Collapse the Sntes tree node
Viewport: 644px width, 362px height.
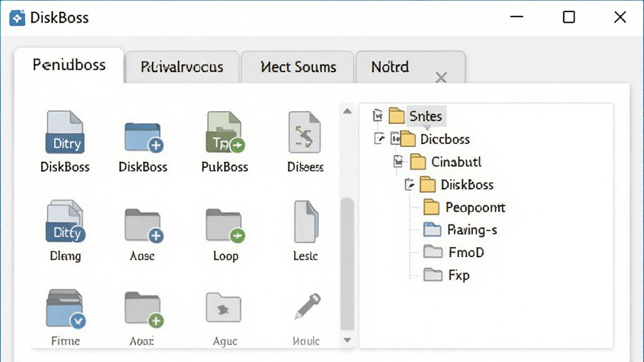pos(377,116)
